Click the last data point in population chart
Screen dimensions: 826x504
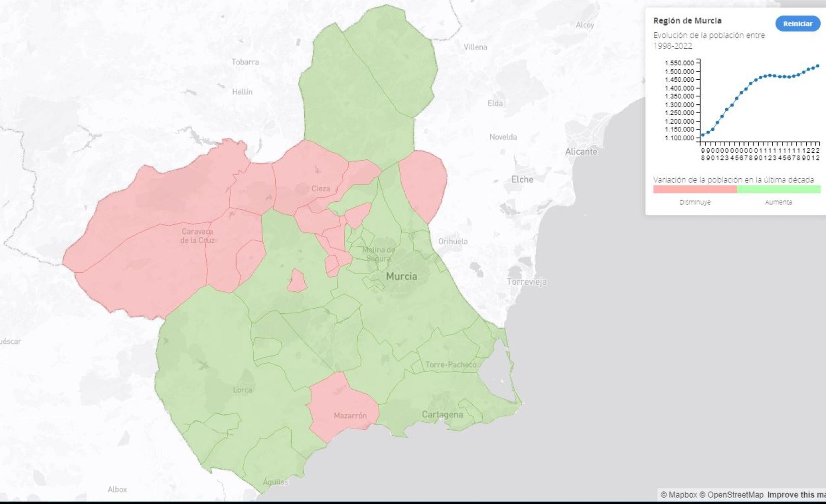pos(818,66)
